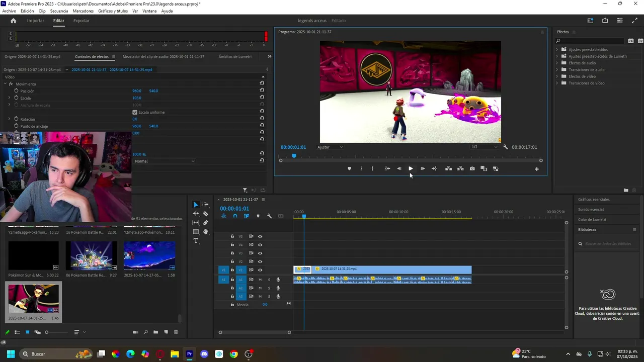Click the Lift button in Program monitor
The width and height of the screenshot is (644, 362).
pyautogui.click(x=448, y=168)
